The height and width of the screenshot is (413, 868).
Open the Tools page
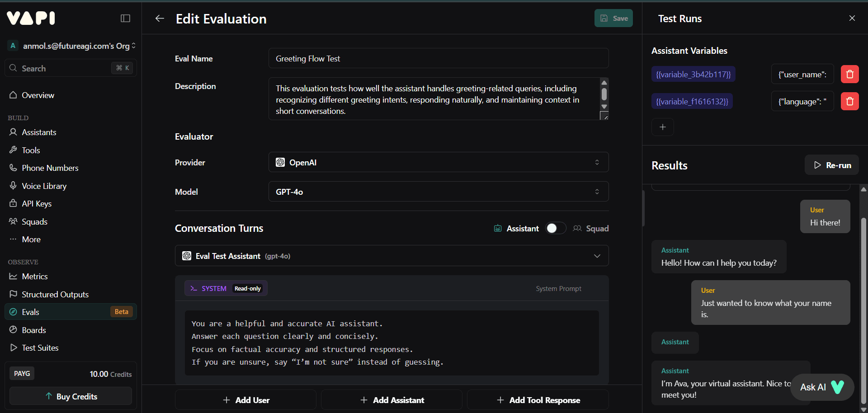pos(71,150)
